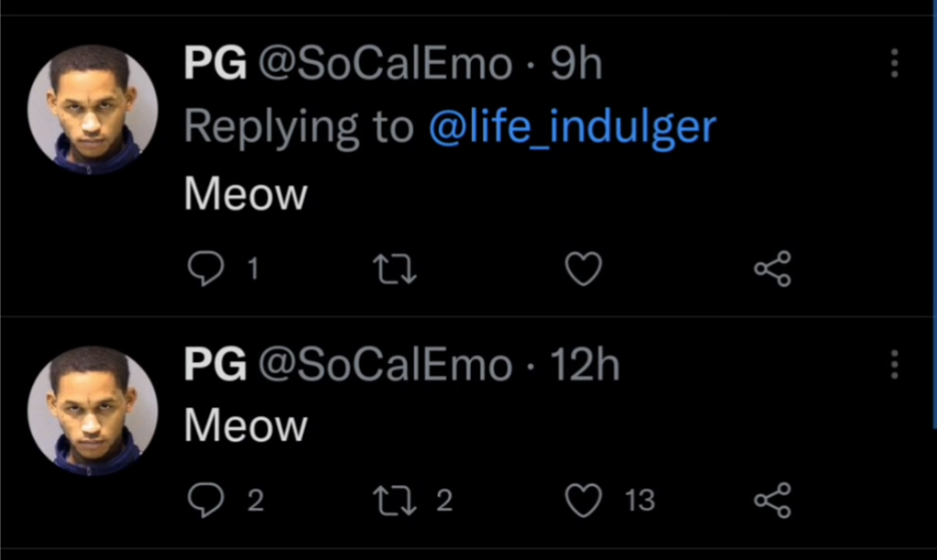Click PG's avatar on the 12h tweet

pyautogui.click(x=92, y=411)
